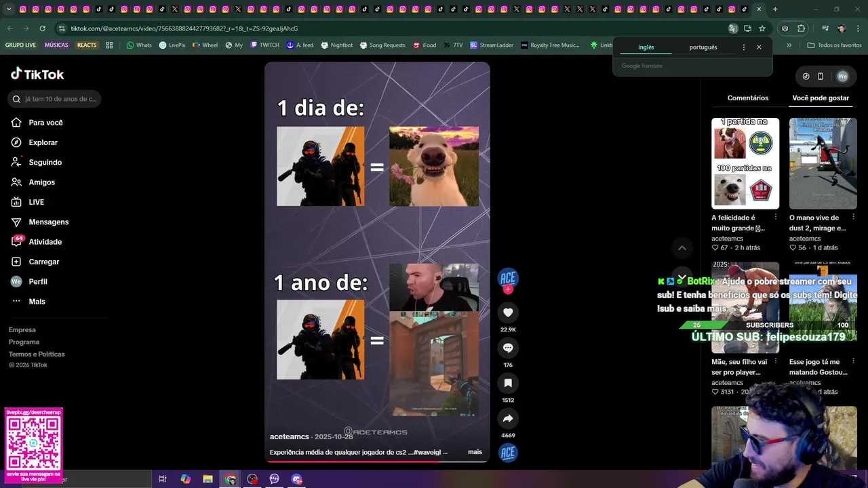Bookmark page with star icon
Screen dimensions: 868x488
pos(762,28)
